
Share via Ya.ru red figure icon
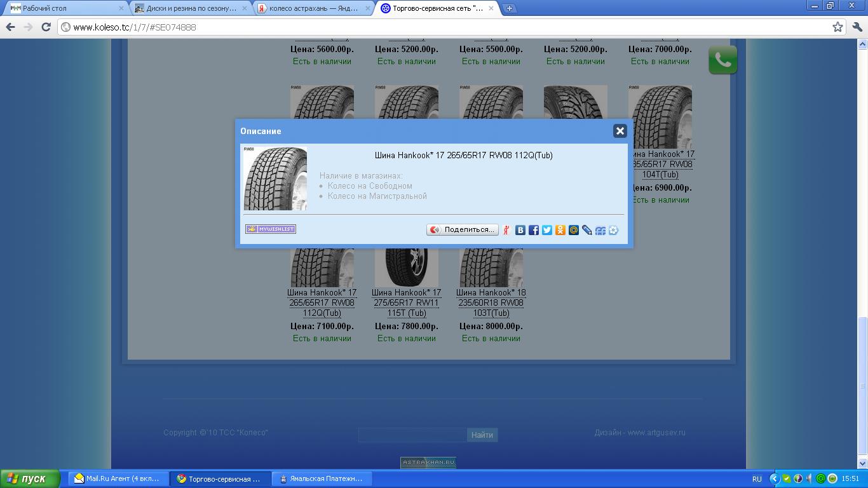pyautogui.click(x=506, y=230)
